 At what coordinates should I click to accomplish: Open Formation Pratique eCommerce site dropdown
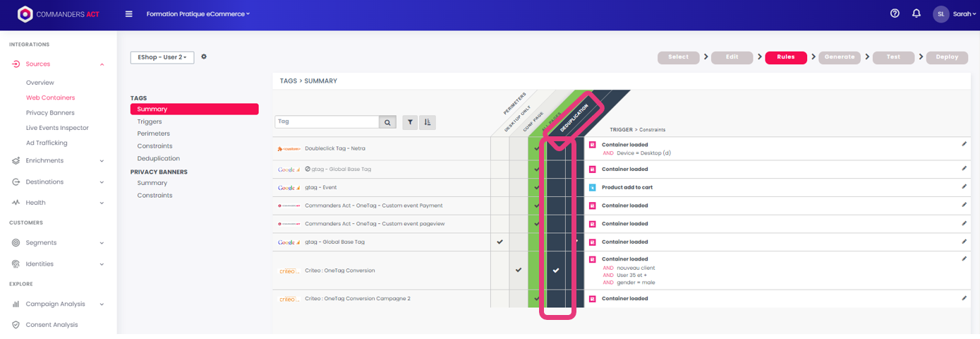tap(198, 14)
